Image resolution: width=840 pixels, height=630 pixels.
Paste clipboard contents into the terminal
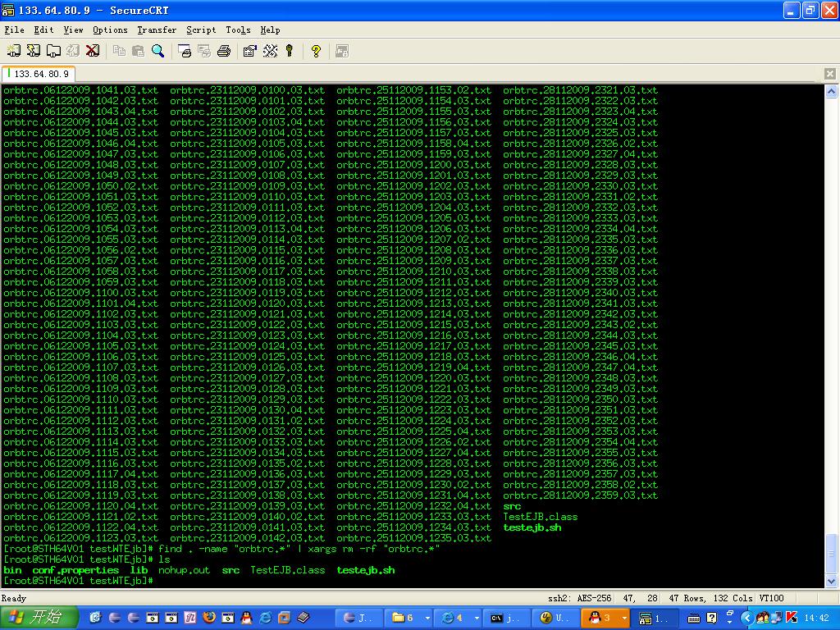(x=138, y=50)
